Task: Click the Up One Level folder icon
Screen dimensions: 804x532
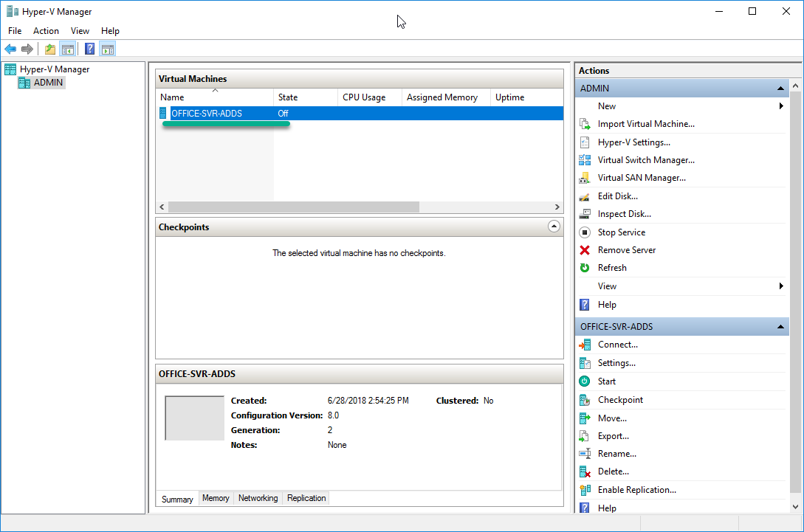Action: tap(49, 49)
